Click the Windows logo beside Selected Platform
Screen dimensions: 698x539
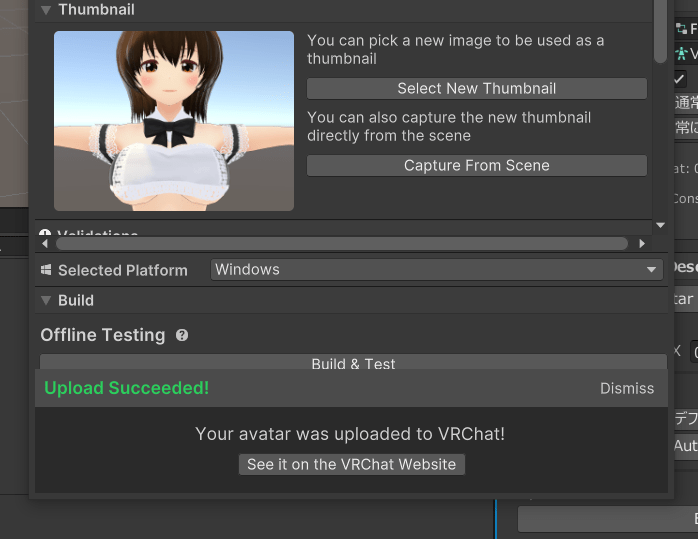point(46,270)
